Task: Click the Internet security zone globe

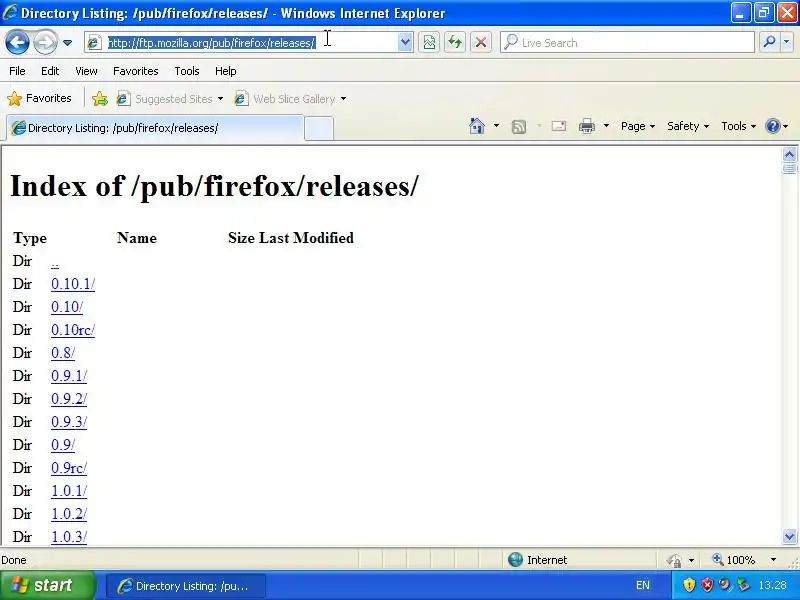Action: (515, 560)
